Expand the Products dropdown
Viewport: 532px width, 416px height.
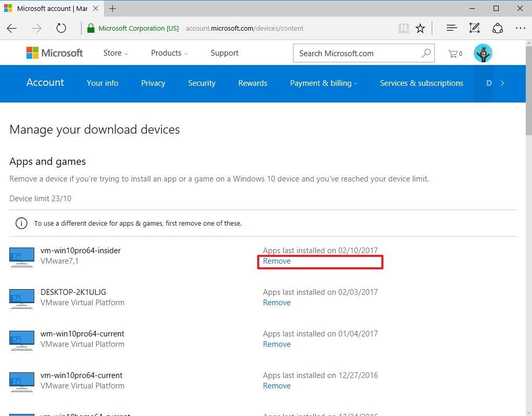click(169, 53)
